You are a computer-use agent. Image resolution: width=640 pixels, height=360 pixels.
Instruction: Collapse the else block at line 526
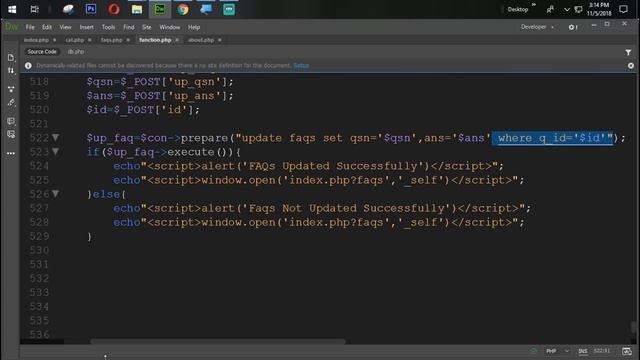point(56,194)
